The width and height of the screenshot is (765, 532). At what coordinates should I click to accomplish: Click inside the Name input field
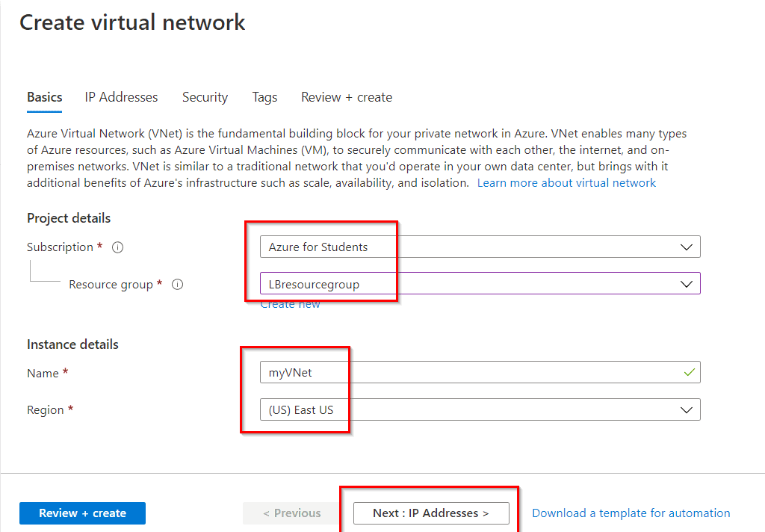tap(448, 372)
